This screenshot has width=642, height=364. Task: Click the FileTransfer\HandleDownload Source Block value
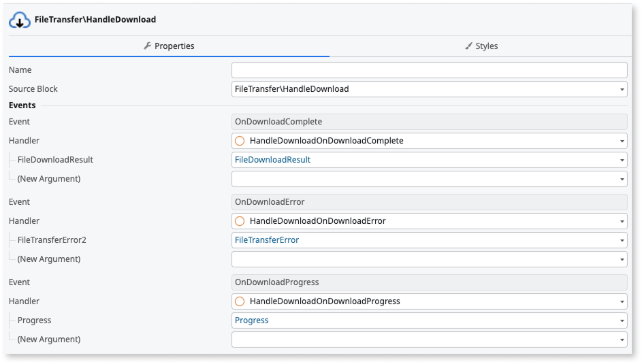pyautogui.click(x=292, y=89)
